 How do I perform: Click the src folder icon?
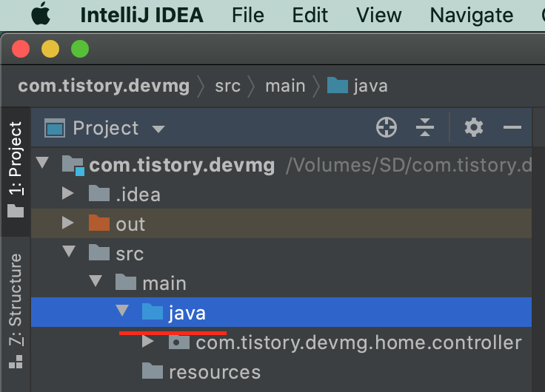coord(99,252)
